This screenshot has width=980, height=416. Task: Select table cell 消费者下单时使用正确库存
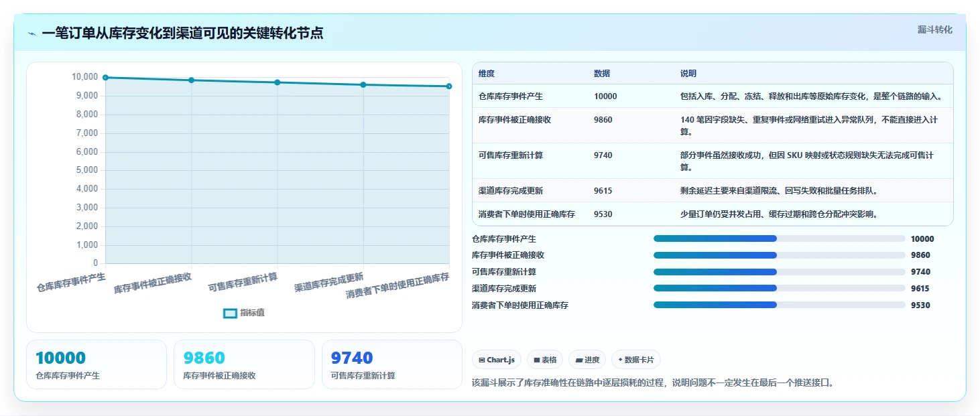(527, 214)
